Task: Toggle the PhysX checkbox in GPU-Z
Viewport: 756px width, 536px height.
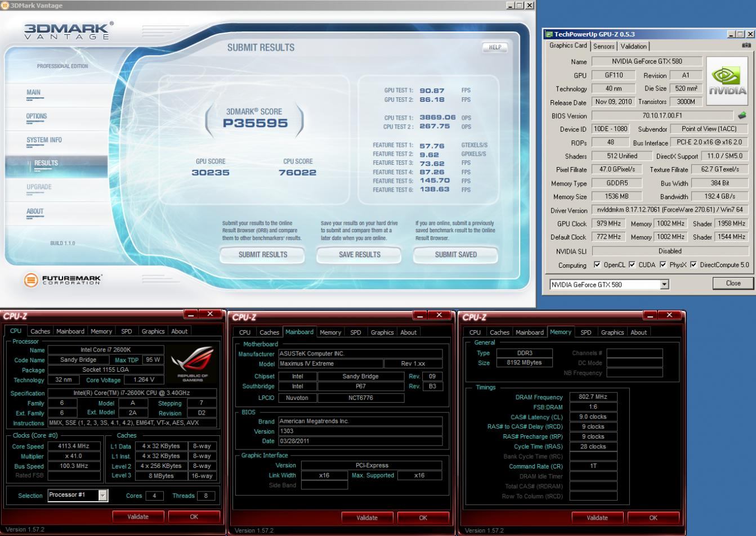Action: tap(663, 265)
